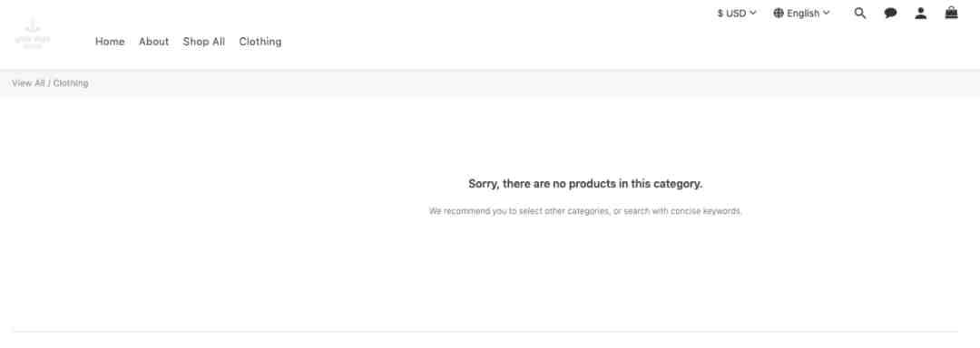Image resolution: width=980 pixels, height=348 pixels.
Task: Expand the chevron next to USD
Action: pos(753,13)
